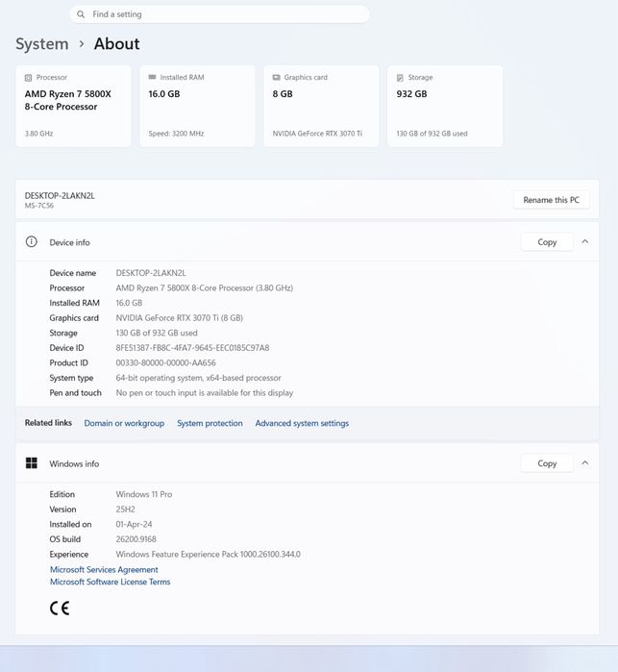Image resolution: width=618 pixels, height=672 pixels.
Task: Select OS build value 26200.9168
Action: (136, 539)
